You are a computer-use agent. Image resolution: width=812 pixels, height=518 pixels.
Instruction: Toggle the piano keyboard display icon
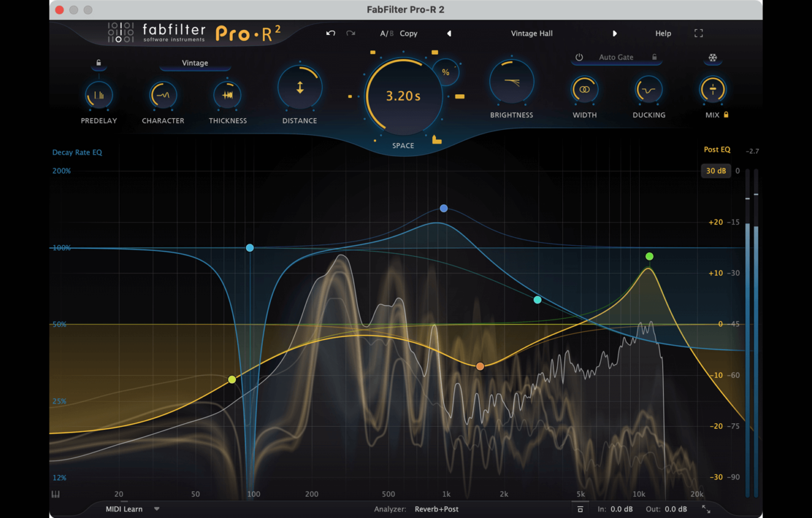click(x=56, y=494)
